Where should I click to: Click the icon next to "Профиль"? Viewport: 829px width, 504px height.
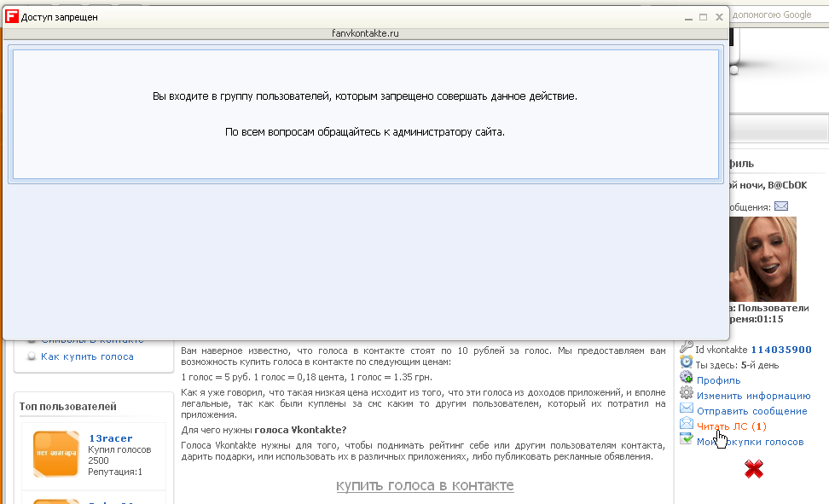[x=687, y=377]
